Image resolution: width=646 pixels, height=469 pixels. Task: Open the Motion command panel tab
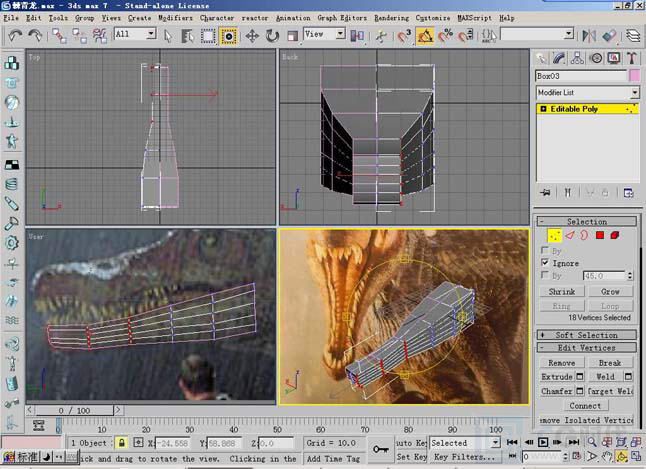pos(596,59)
